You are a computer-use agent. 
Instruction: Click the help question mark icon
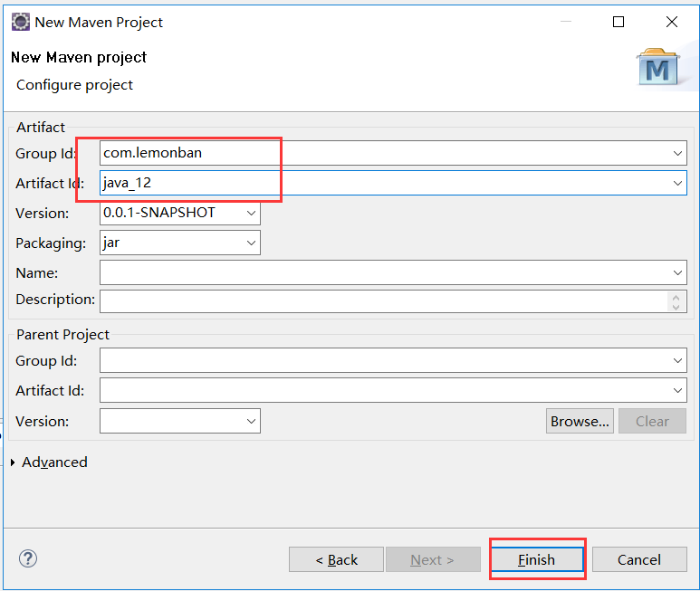point(28,558)
